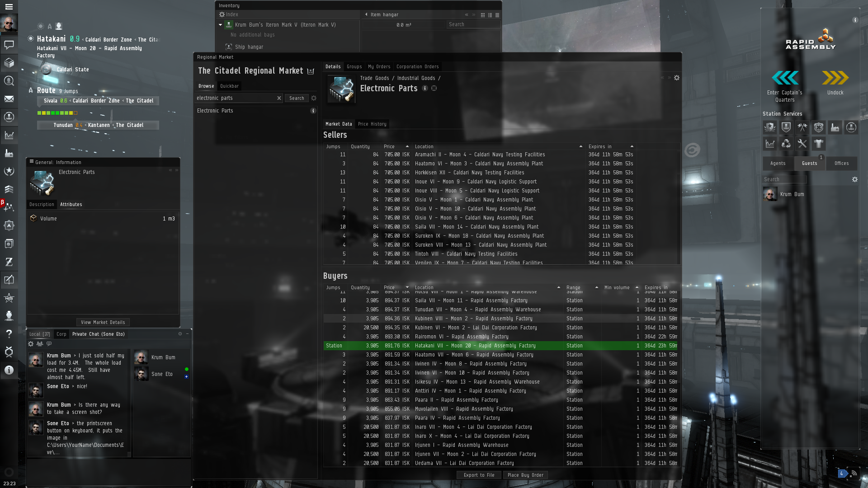The width and height of the screenshot is (868, 488).
Task: Click the info icon beside Electronic Parts title
Action: (x=425, y=89)
